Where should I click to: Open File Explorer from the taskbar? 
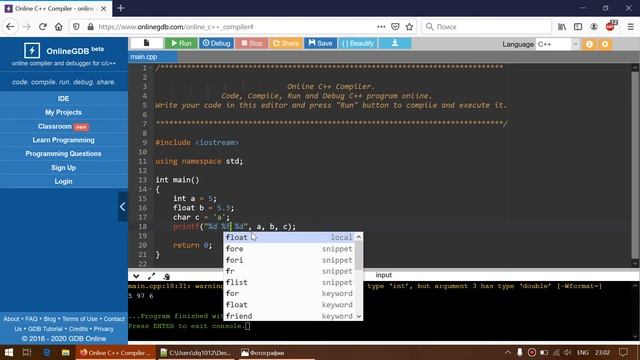tap(65, 353)
